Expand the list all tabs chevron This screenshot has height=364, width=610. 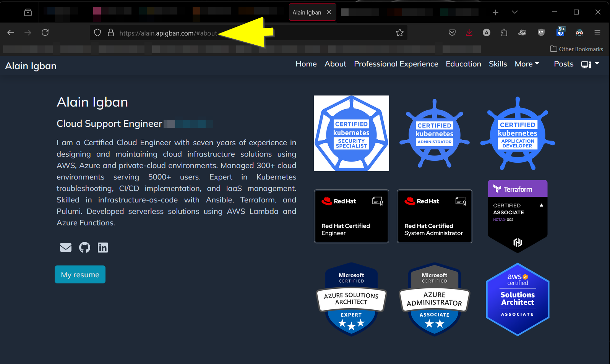515,12
